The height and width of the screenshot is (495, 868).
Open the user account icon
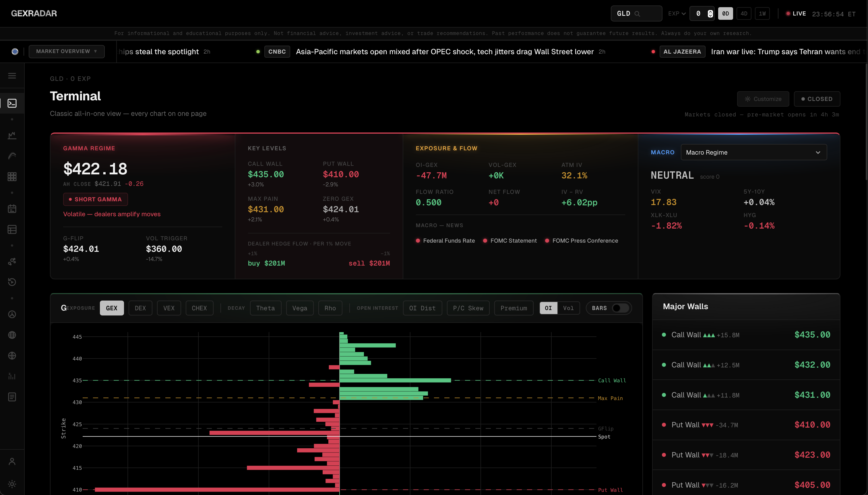coord(12,461)
